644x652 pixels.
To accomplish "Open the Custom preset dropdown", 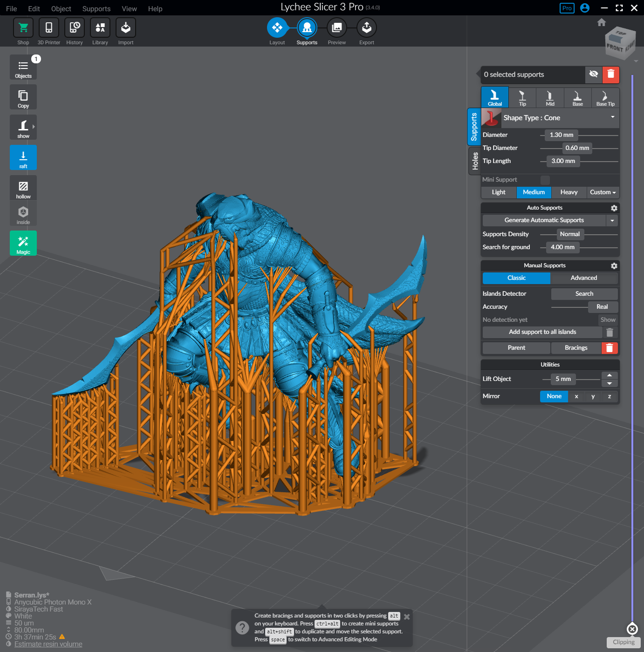I will click(x=603, y=192).
